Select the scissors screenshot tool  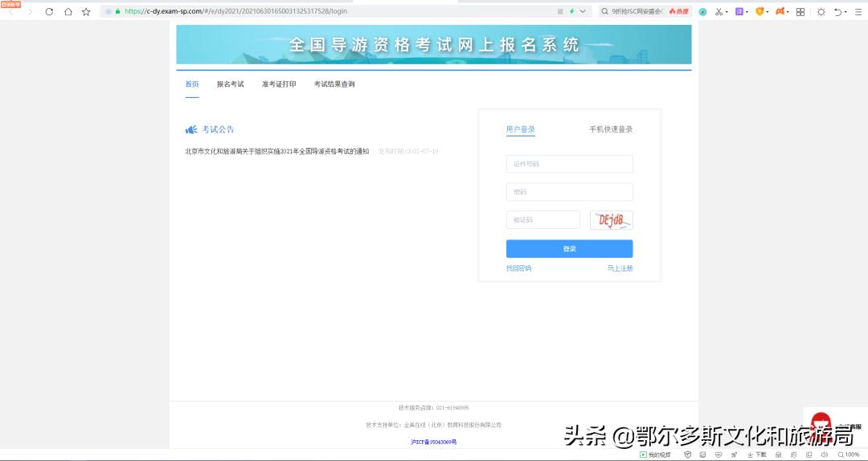pos(719,11)
